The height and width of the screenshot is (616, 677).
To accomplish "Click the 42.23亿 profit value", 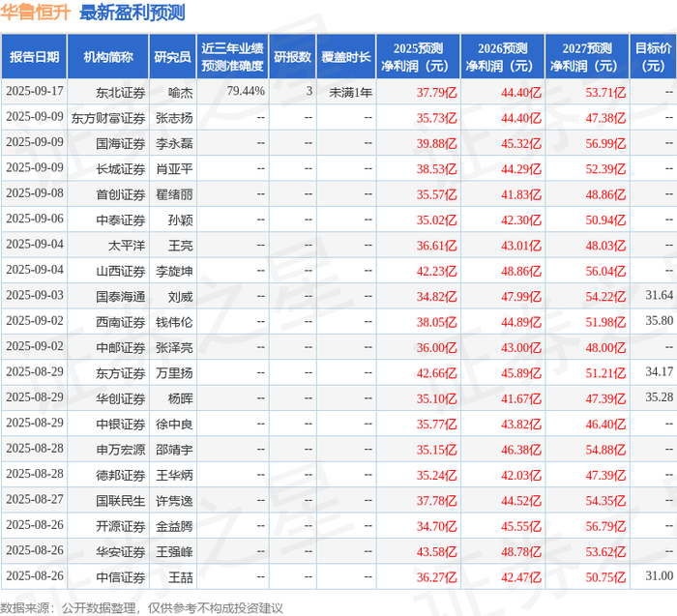I will pyautogui.click(x=436, y=271).
